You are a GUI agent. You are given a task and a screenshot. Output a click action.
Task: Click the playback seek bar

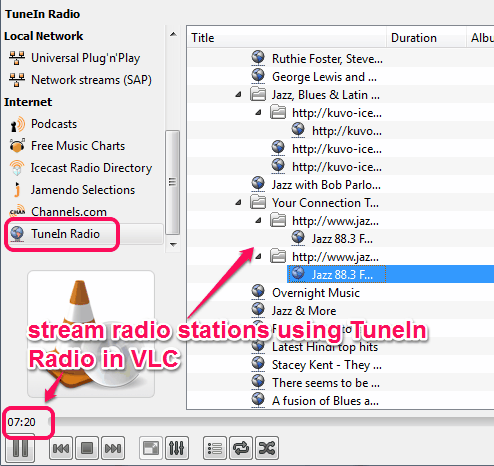click(272, 422)
